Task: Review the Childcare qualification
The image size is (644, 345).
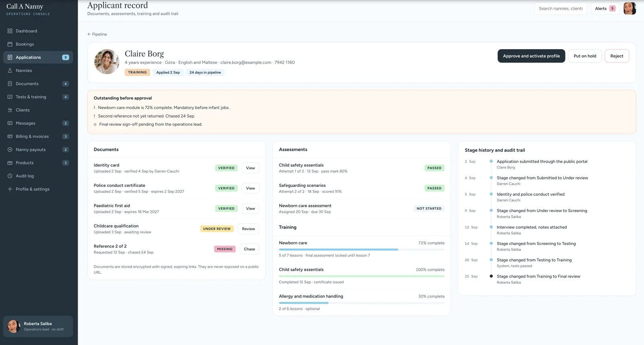Action: click(x=248, y=229)
